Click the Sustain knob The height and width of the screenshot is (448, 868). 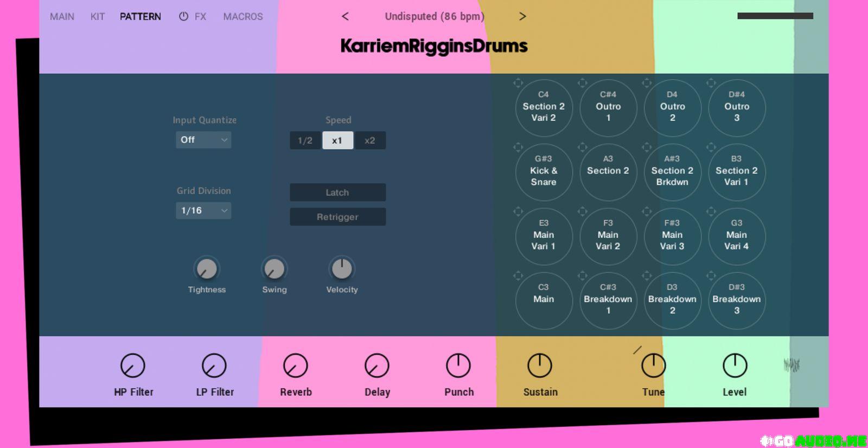pos(540,366)
